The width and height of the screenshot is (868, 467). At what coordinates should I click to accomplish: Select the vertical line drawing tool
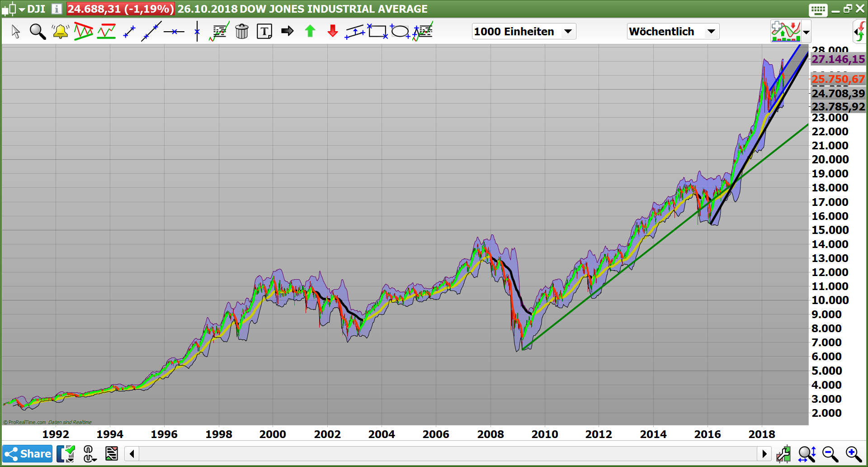(197, 31)
